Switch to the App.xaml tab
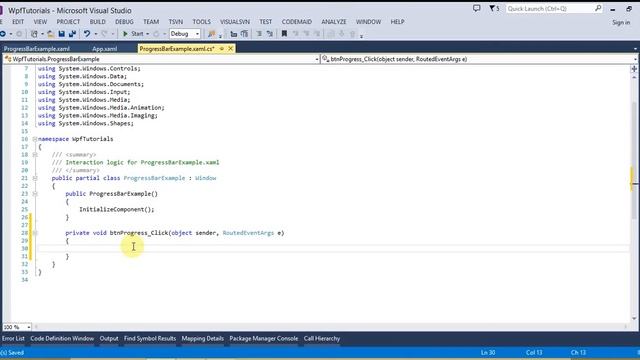 coord(104,49)
